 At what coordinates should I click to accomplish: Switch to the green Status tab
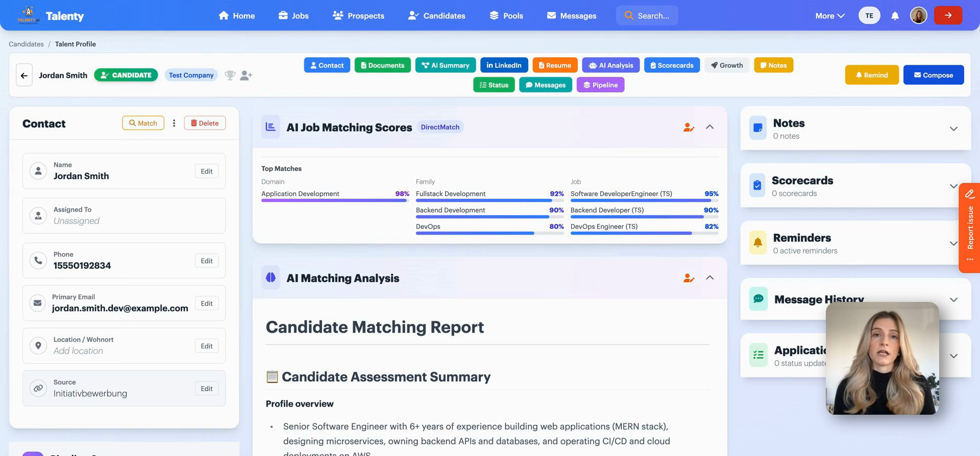coord(494,85)
